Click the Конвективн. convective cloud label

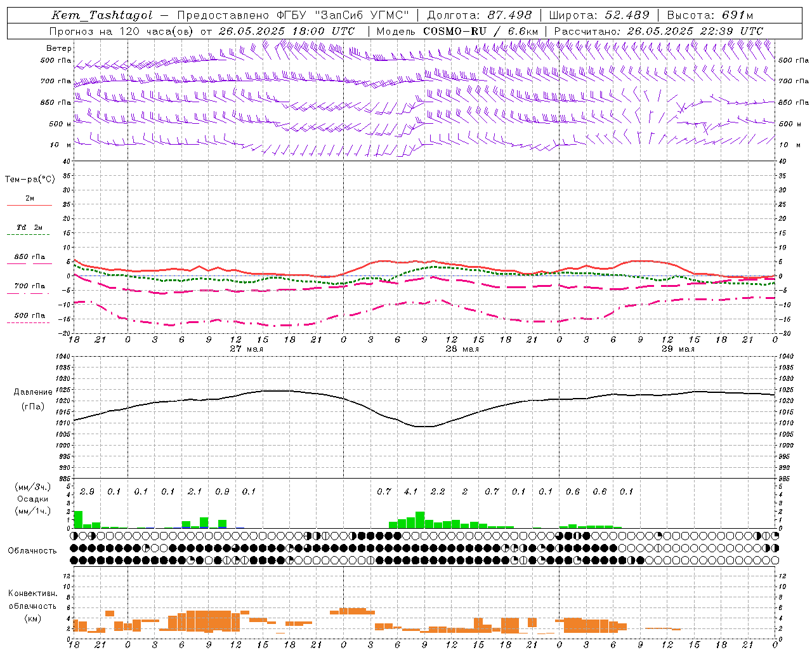32,594
